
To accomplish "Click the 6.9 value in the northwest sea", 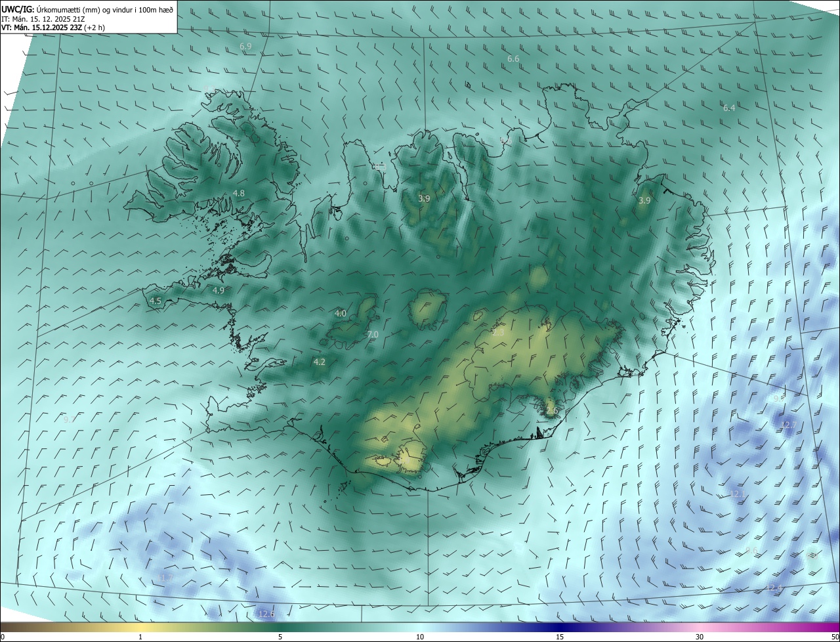I will (x=245, y=47).
